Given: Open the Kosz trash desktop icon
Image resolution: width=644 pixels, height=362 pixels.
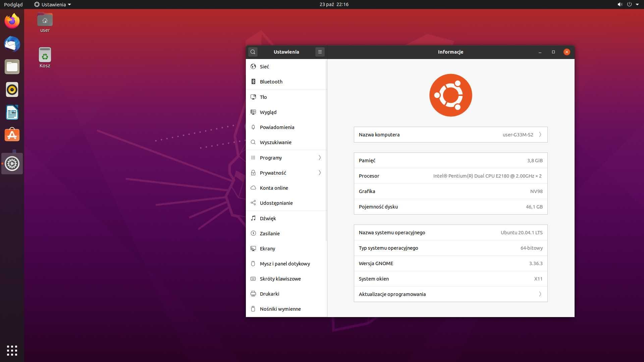Looking at the screenshot, I should click(x=45, y=58).
